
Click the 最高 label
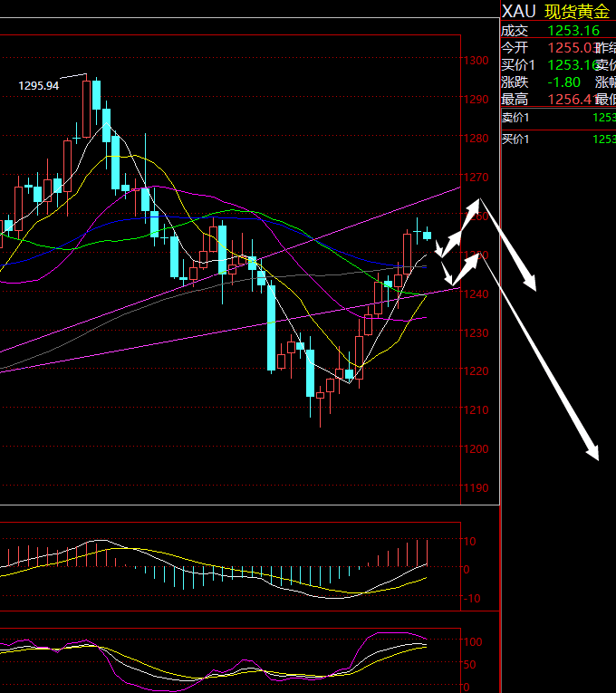[x=515, y=100]
